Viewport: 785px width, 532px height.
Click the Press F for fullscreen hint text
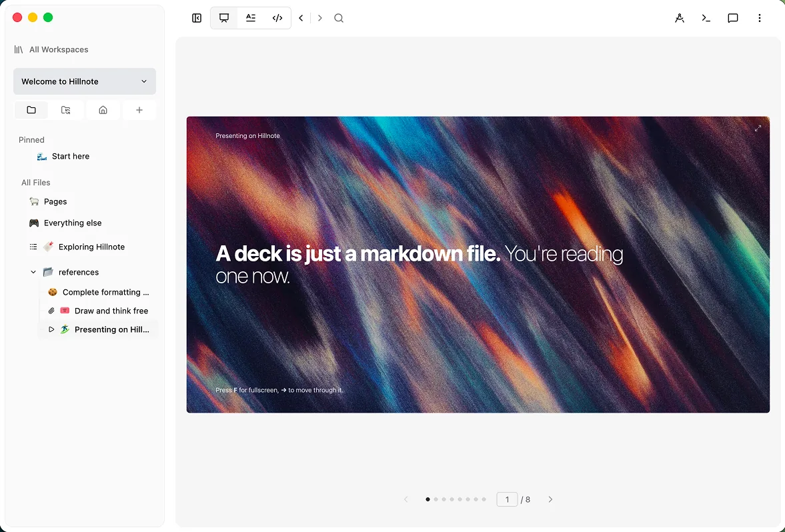tap(279, 390)
